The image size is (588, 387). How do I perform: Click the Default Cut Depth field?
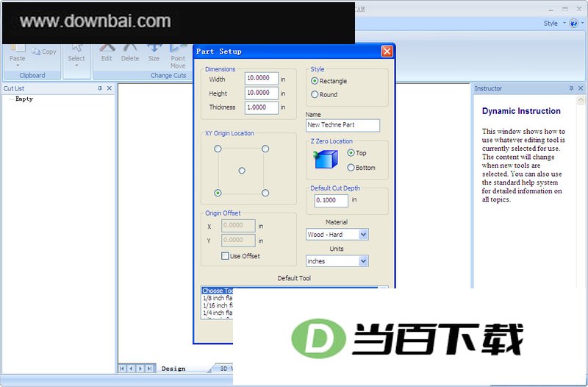tap(331, 200)
